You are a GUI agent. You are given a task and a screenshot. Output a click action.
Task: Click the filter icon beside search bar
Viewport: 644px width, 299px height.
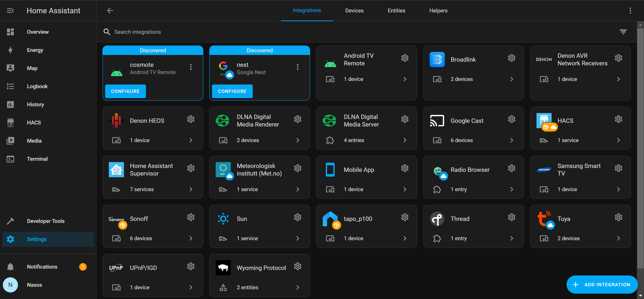pos(623,32)
